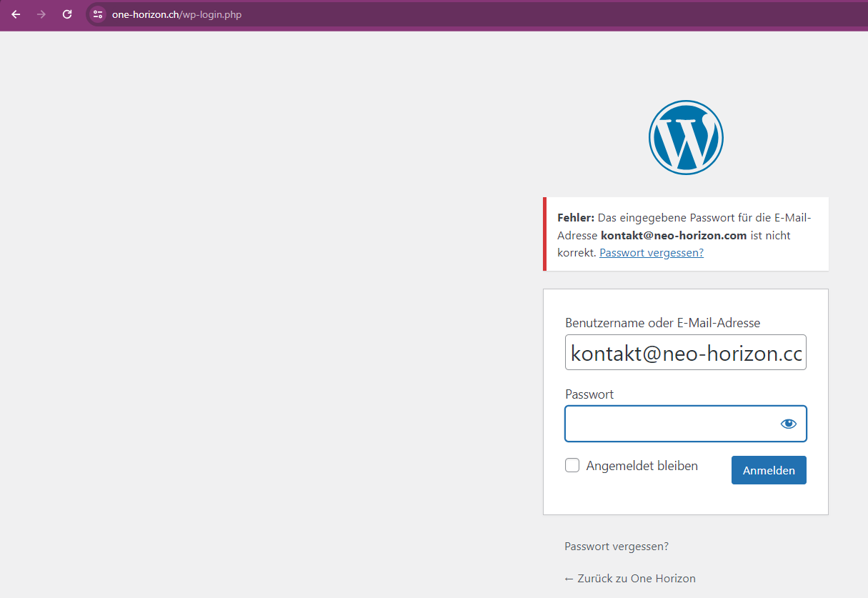The image size is (868, 598).
Task: Focus the Benutzername oder E-Mail-Adresse field
Action: 686,352
